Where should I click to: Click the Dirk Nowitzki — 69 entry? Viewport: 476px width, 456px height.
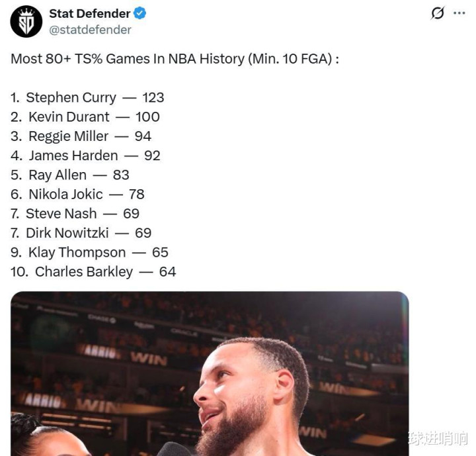click(81, 233)
